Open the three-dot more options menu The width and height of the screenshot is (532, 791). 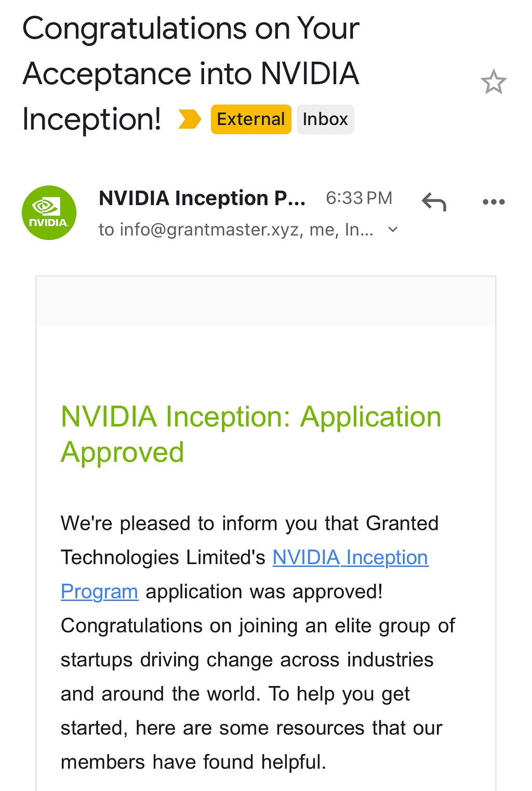click(493, 202)
